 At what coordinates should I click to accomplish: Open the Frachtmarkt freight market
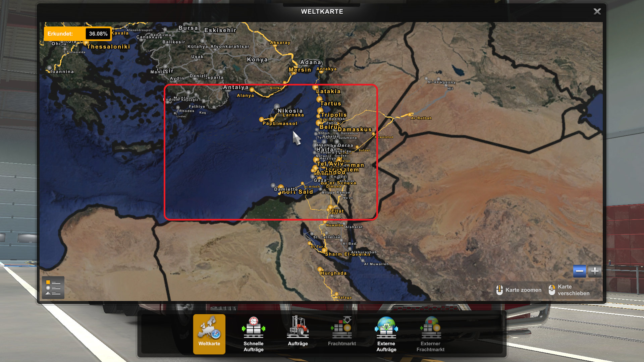(x=342, y=334)
